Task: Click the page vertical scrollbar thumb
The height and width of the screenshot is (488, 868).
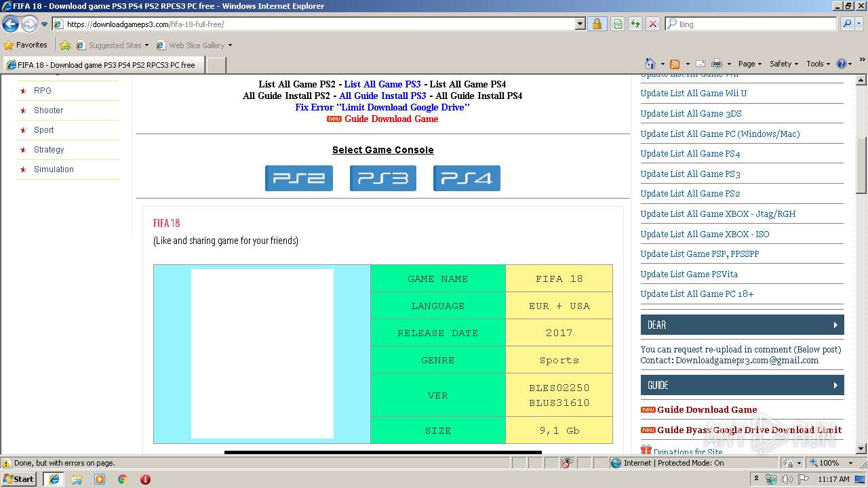Action: click(x=862, y=165)
